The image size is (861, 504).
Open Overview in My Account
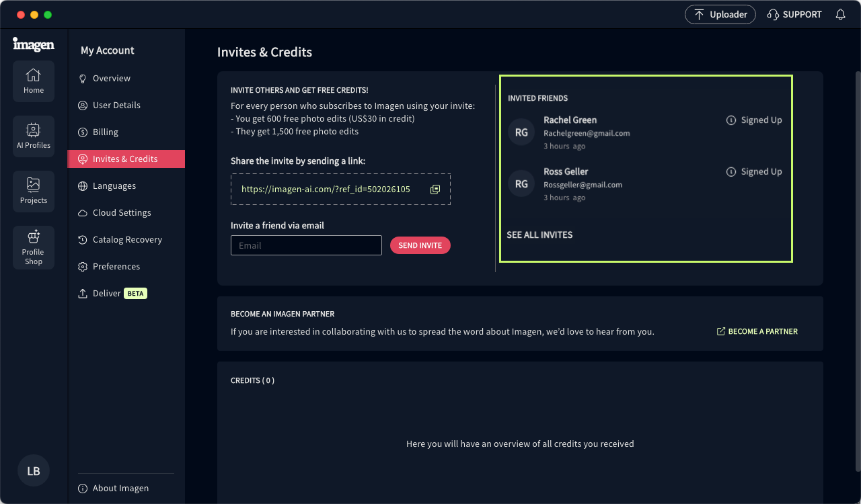click(x=126, y=79)
